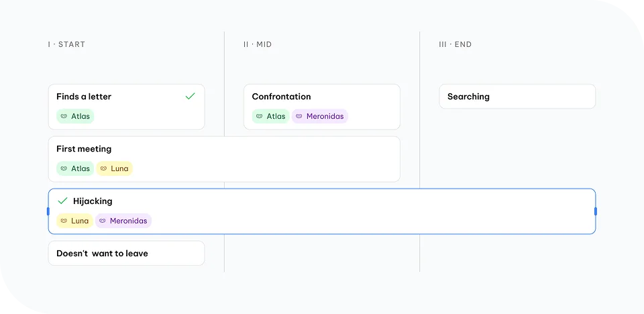Screen dimensions: 644x314
Task: Select the Atlas tag on Confrontation card
Action: (x=270, y=116)
